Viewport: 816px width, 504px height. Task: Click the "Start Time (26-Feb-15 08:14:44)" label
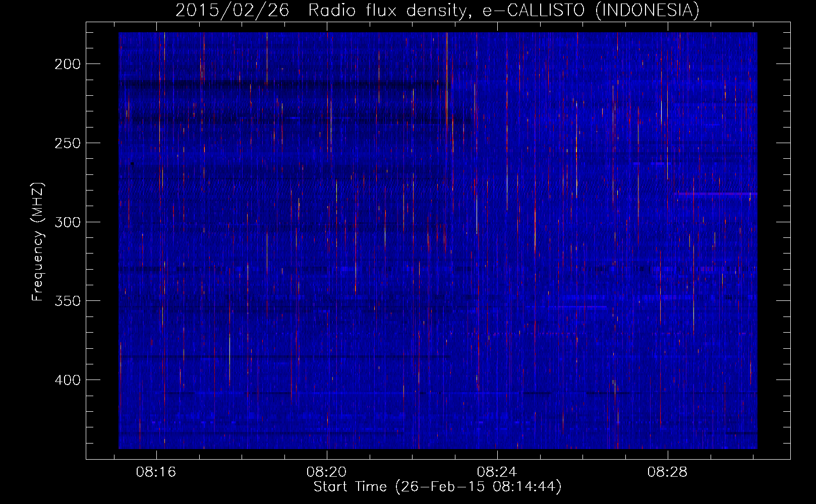click(437, 487)
